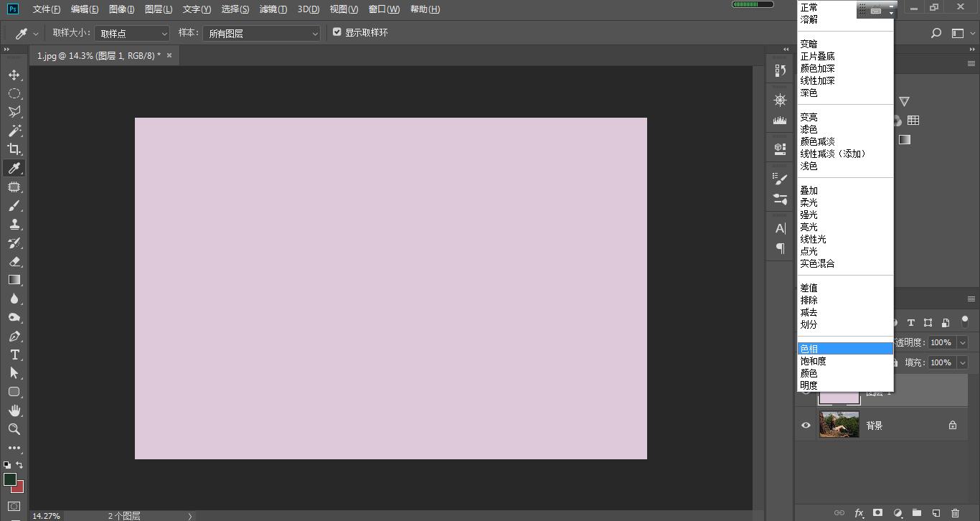Open the 滤镜(T) menu
Screen dimensions: 980x521
(x=273, y=9)
